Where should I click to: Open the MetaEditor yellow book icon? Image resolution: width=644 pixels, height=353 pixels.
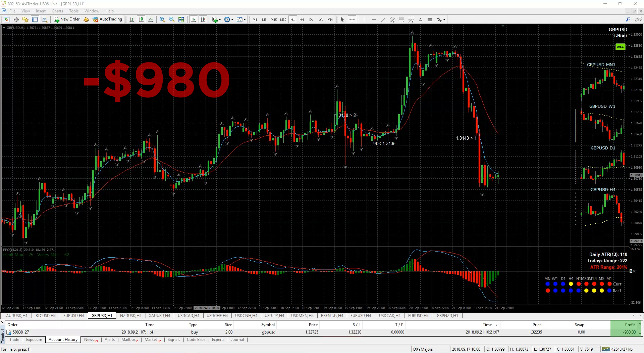point(86,19)
